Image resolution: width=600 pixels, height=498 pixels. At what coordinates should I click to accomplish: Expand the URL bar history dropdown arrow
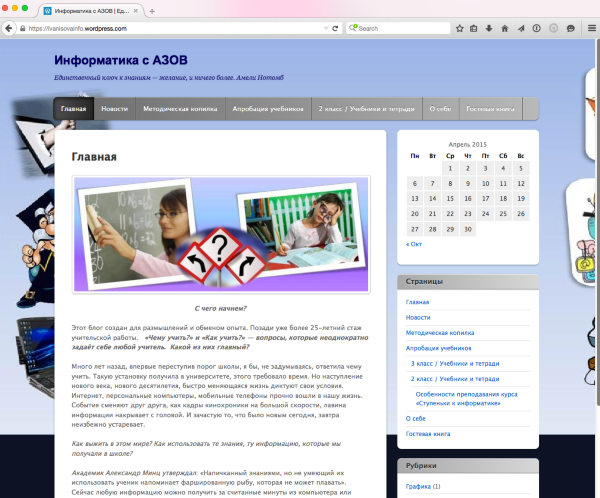click(x=324, y=28)
